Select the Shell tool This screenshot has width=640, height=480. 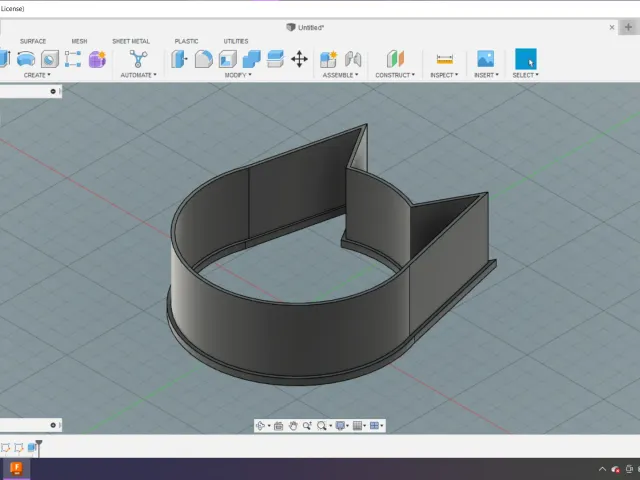tap(228, 59)
